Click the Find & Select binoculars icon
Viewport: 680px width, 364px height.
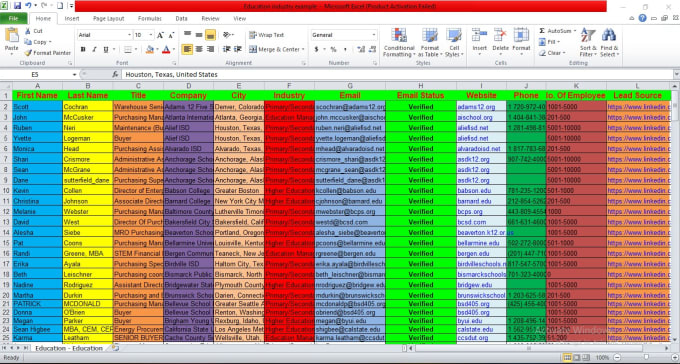pyautogui.click(x=609, y=36)
